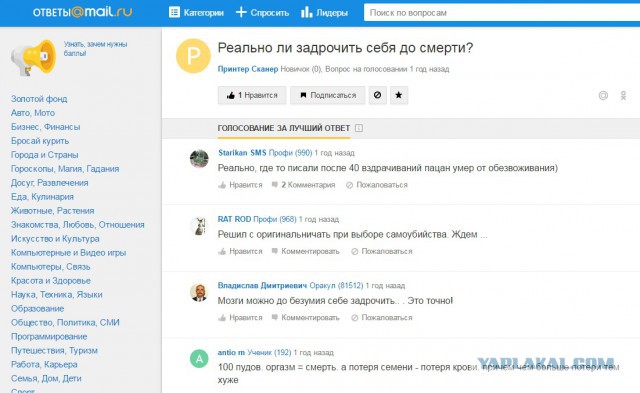
Task: Add question to favorites with star icon
Action: click(x=399, y=95)
